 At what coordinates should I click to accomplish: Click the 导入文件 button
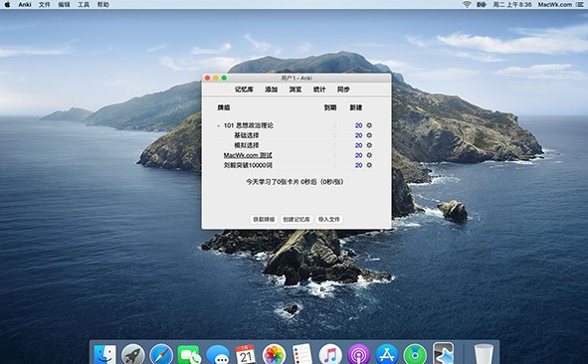click(x=329, y=220)
